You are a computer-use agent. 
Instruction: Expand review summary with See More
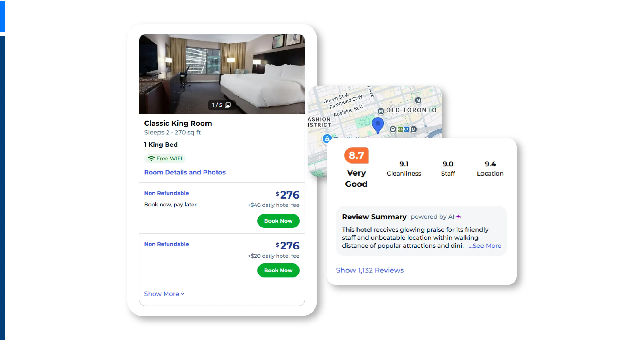click(485, 246)
